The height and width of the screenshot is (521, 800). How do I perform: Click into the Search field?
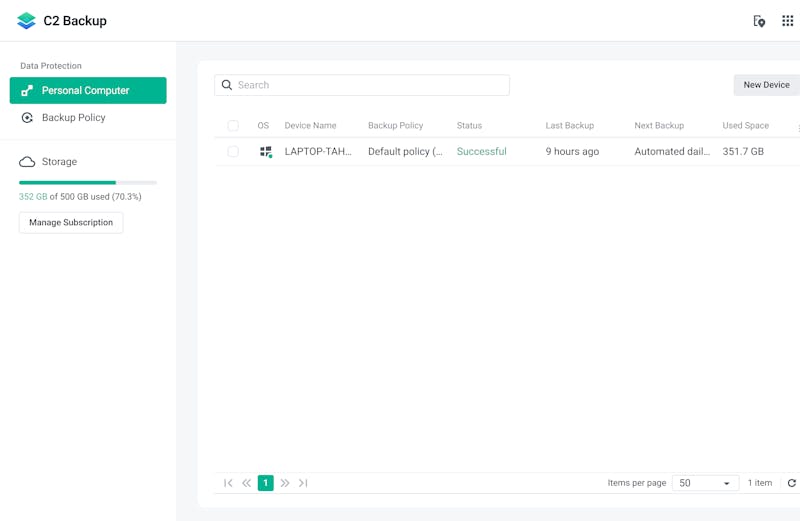(x=362, y=85)
